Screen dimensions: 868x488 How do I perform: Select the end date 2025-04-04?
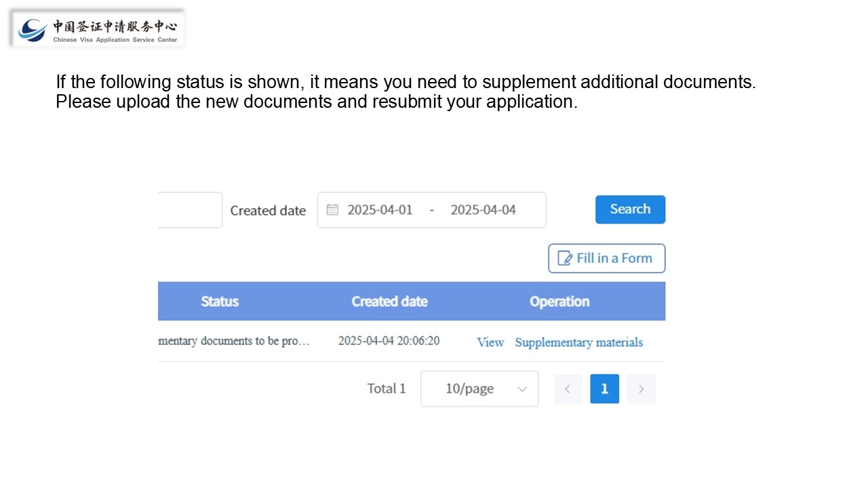click(x=483, y=209)
